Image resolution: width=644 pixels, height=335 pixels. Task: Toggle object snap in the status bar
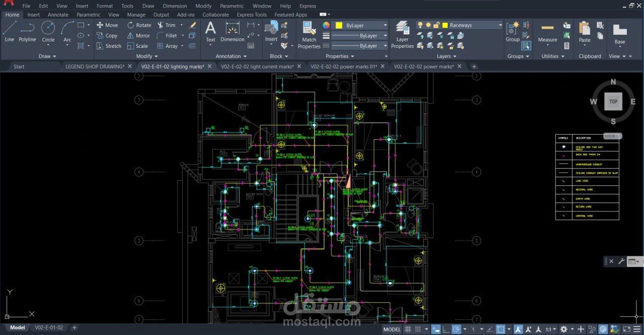pos(501,329)
